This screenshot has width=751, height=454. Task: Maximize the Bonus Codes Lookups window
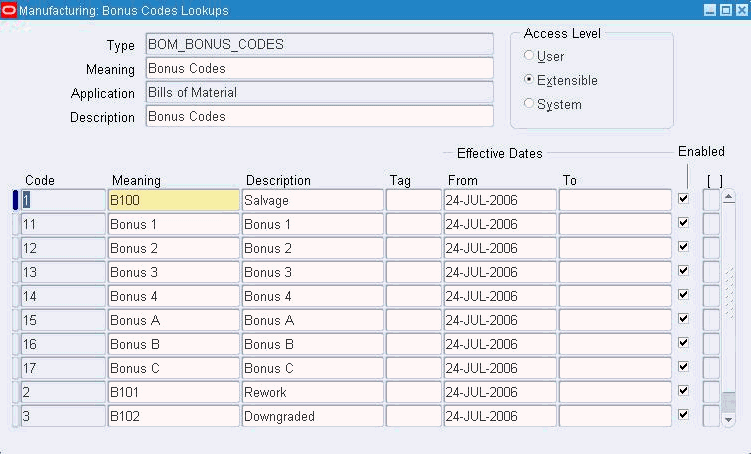(726, 10)
